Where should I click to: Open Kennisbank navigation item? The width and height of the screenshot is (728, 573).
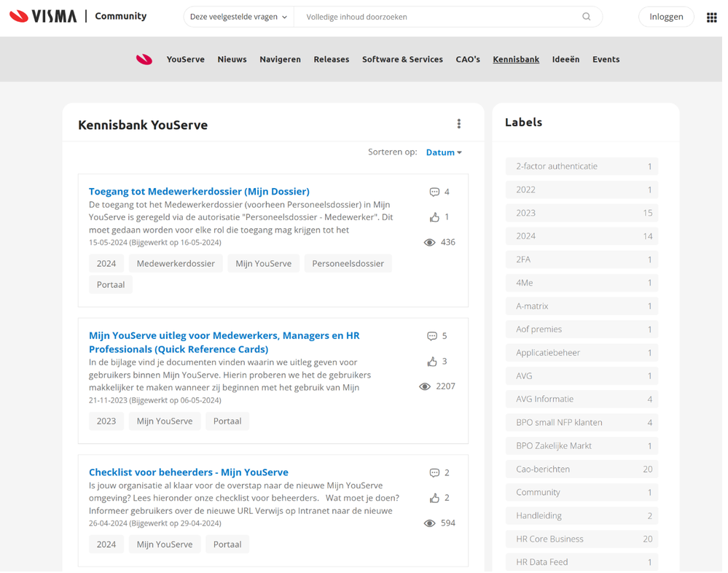(516, 60)
